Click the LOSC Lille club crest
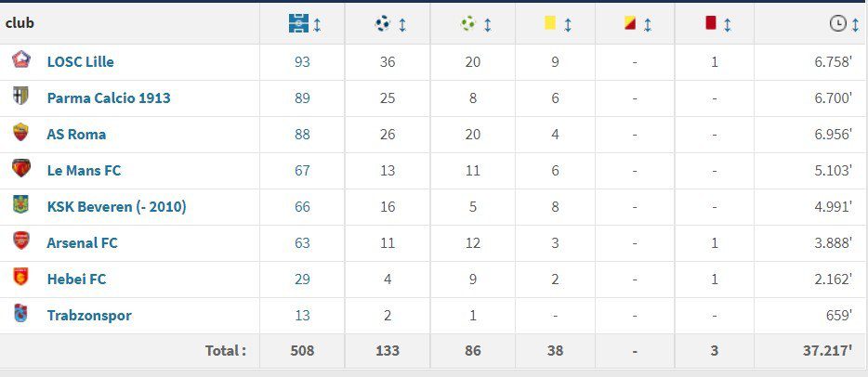Screen dimensions: 868x377 (21, 59)
